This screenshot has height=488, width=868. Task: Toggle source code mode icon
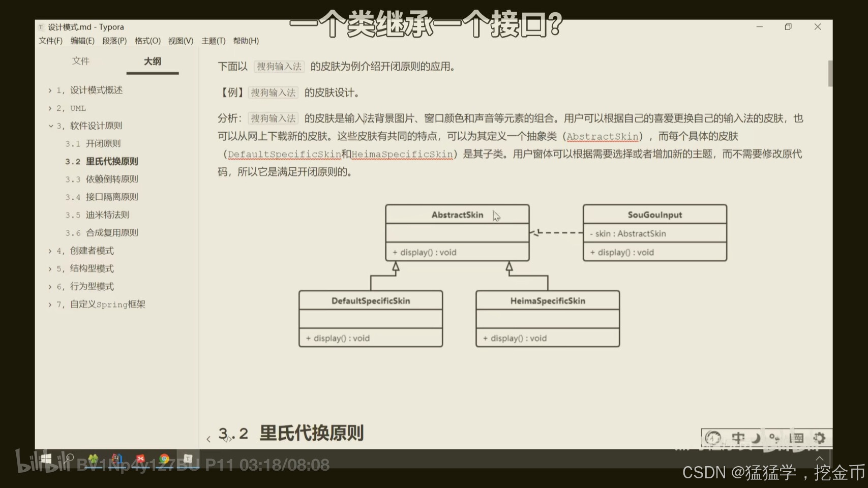click(x=228, y=439)
